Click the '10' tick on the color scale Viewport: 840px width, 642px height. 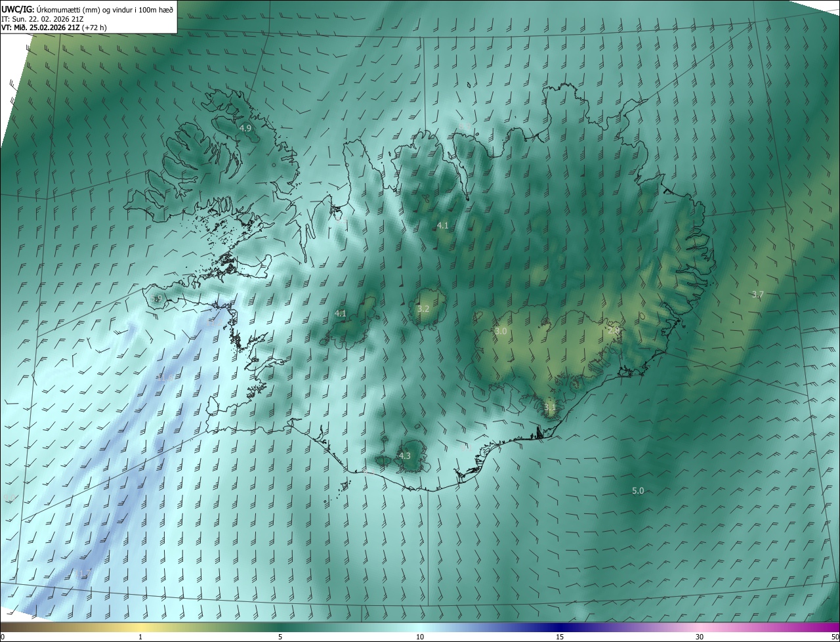(420, 637)
